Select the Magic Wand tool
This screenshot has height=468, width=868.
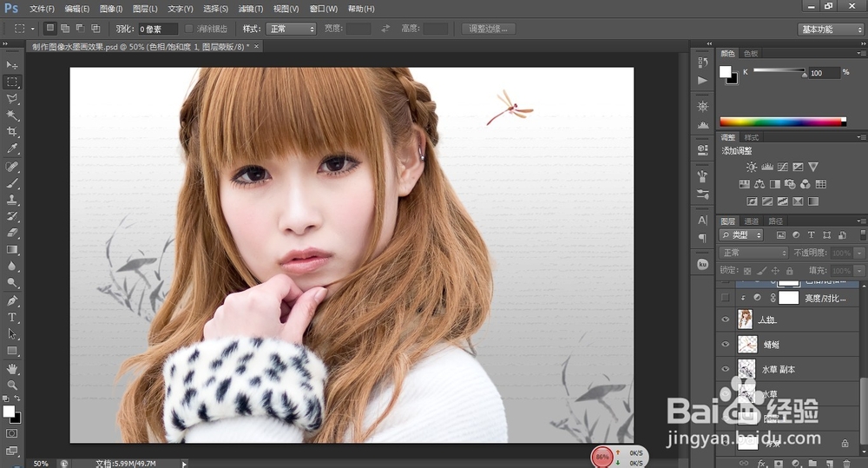[11, 115]
